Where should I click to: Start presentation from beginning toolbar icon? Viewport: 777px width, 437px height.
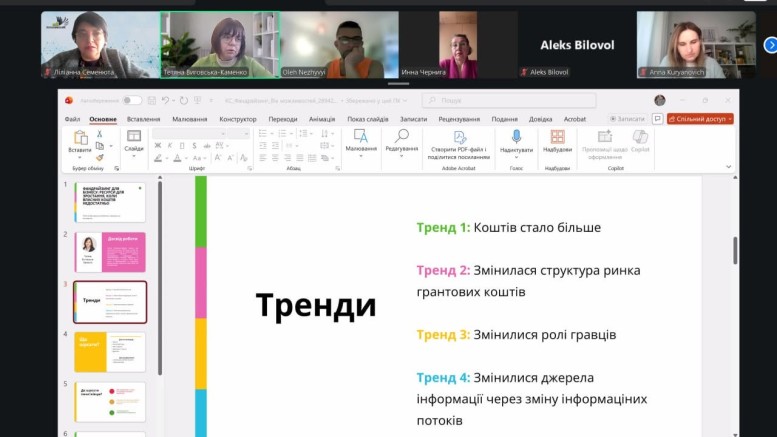197,101
